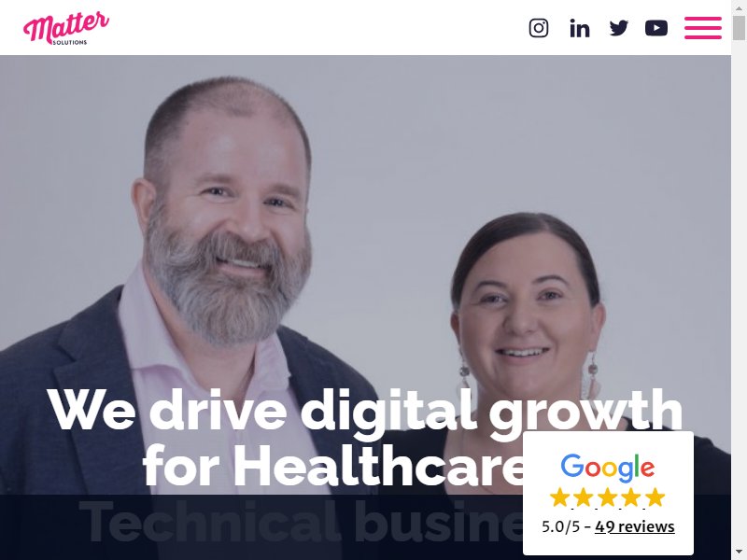Click the first gold review star
The width and height of the screenshot is (747, 560).
click(x=559, y=497)
